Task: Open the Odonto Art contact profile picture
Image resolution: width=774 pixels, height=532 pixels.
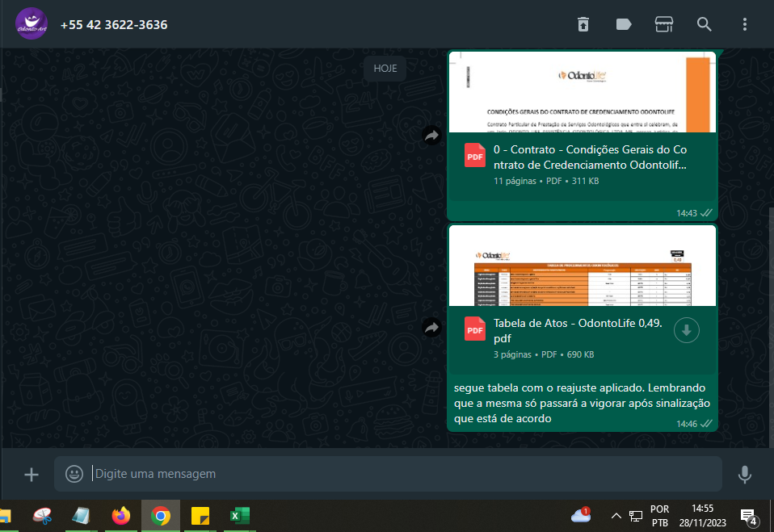Action: click(32, 23)
